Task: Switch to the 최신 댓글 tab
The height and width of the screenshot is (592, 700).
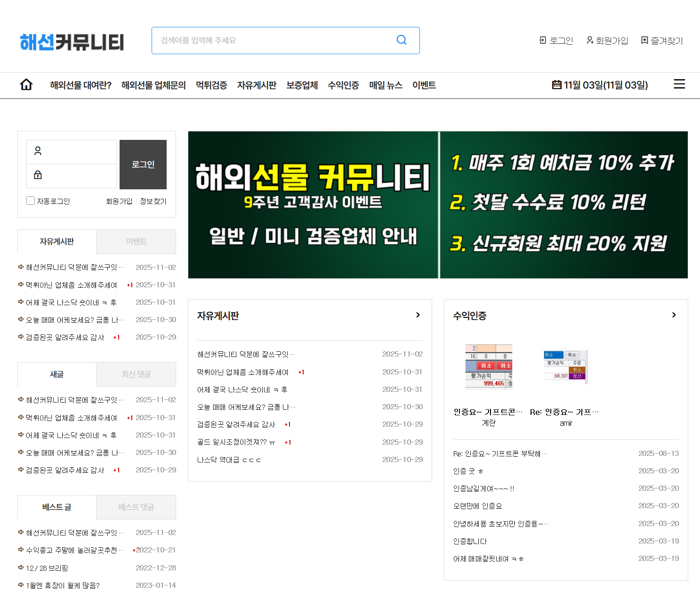Action: pos(136,374)
